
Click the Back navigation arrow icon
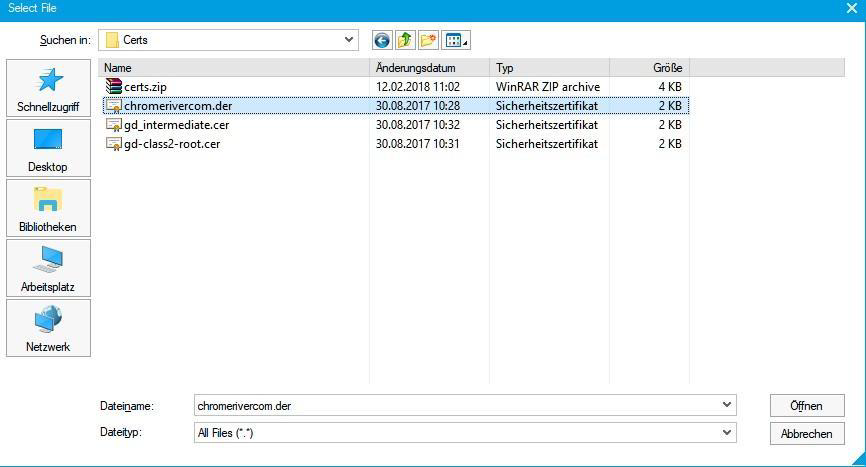[381, 41]
